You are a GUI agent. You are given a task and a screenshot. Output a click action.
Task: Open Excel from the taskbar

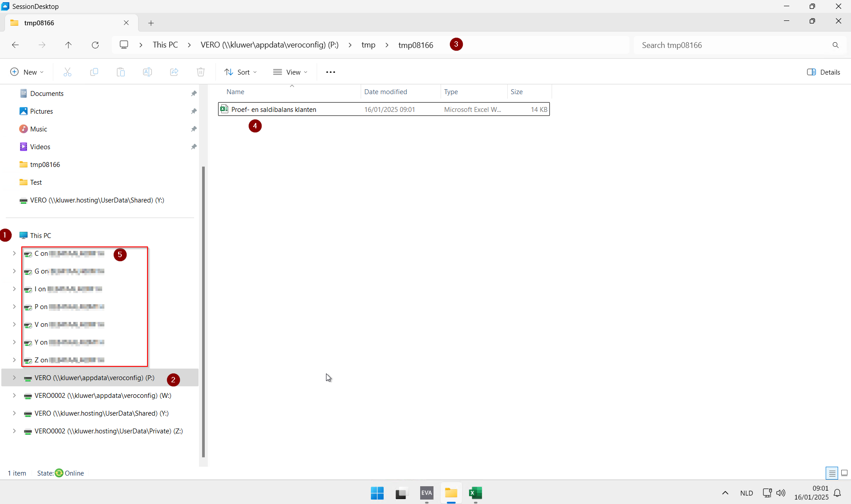475,493
